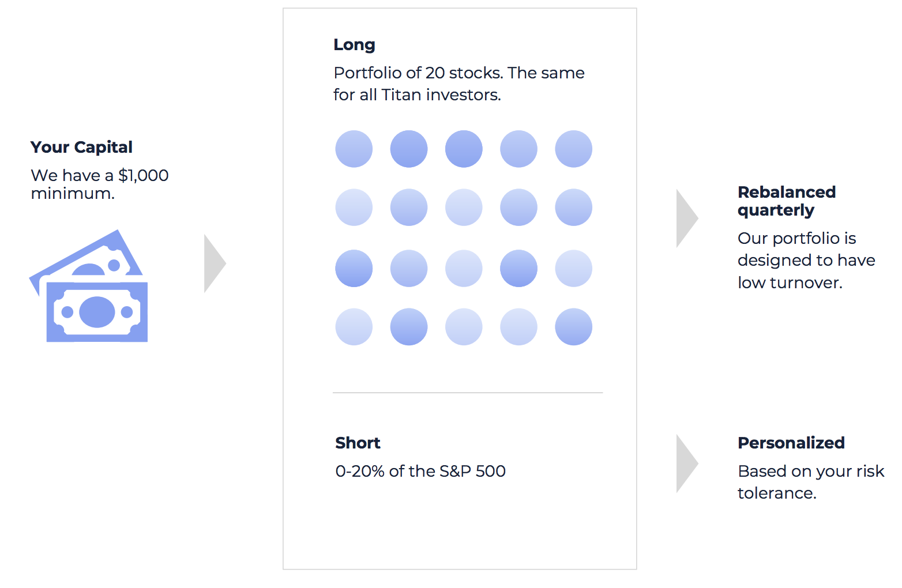
Task: Click the "Personalized" heading
Action: (791, 443)
